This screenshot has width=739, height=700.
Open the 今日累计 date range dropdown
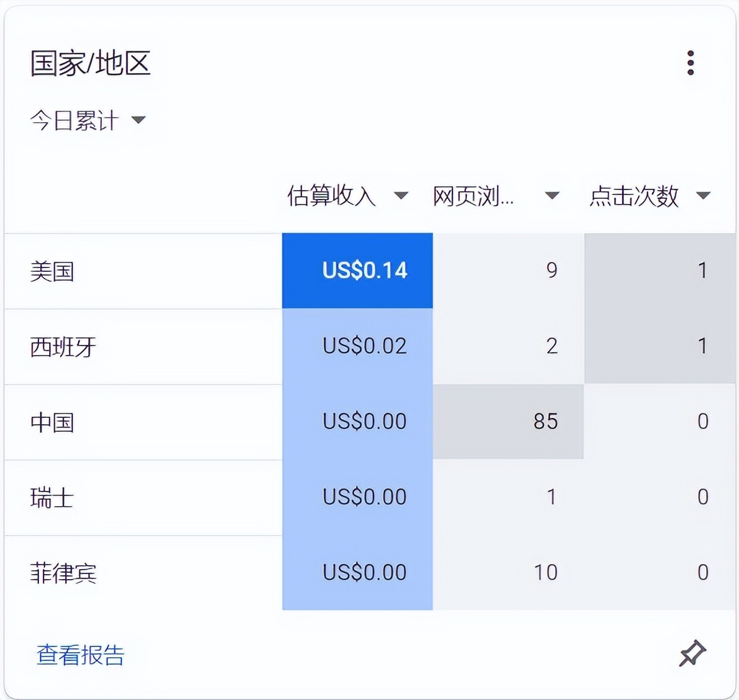(x=88, y=120)
